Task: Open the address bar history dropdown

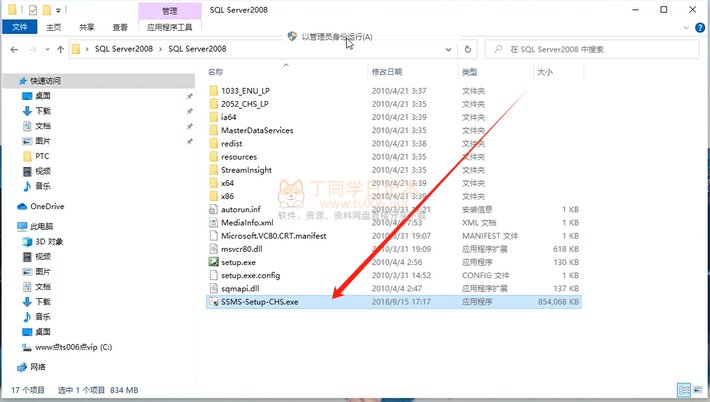Action: (448, 49)
